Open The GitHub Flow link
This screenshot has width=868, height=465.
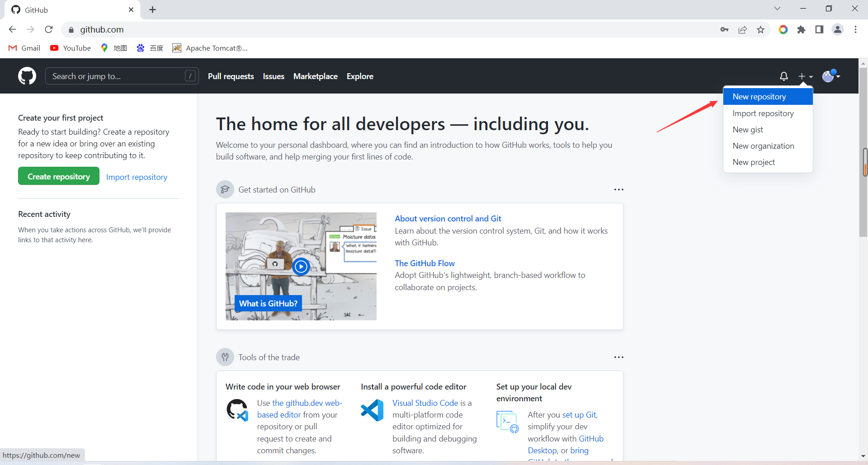point(425,263)
